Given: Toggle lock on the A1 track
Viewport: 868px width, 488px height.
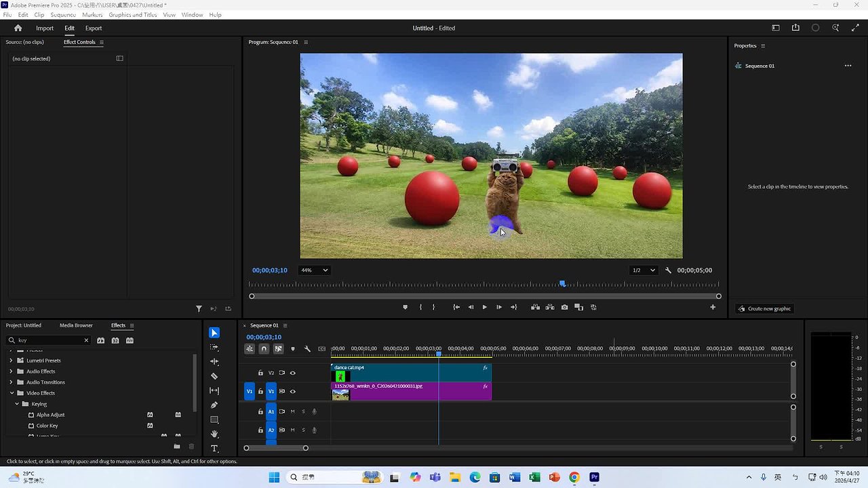Looking at the screenshot, I should click(260, 411).
